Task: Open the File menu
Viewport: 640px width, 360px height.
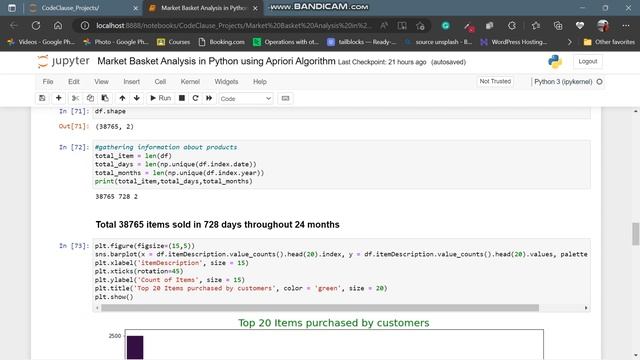Action: 48,82
